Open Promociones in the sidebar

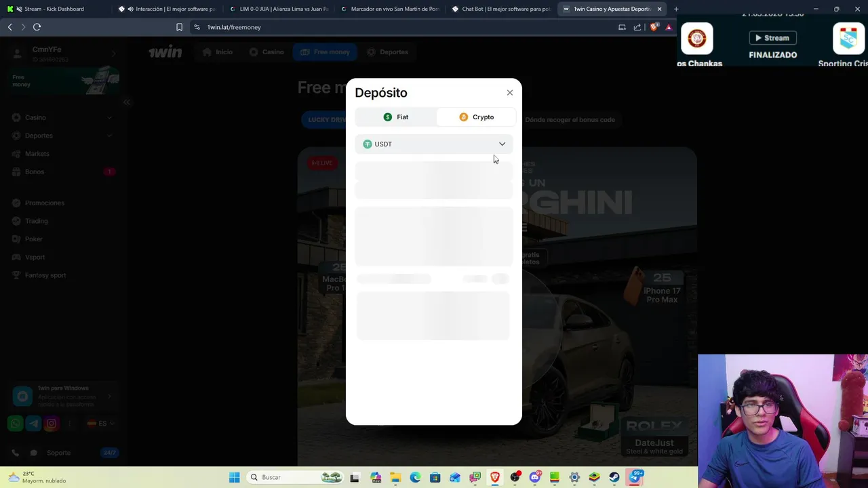click(x=44, y=203)
